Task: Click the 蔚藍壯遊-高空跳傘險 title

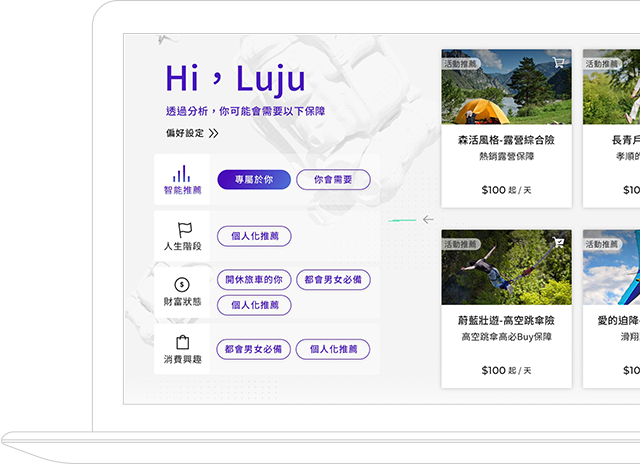Action: coord(506,320)
